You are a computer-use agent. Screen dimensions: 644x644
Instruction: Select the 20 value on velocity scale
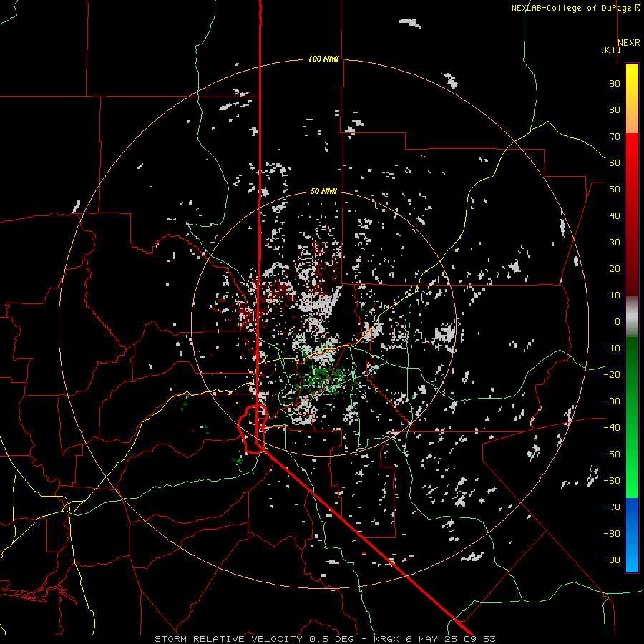click(x=615, y=269)
